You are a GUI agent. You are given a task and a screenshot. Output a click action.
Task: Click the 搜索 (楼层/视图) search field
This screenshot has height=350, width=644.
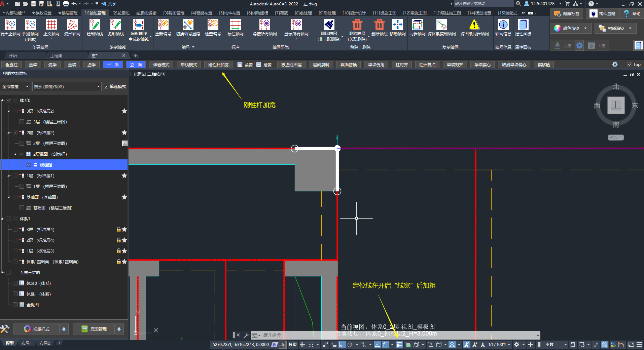(64, 87)
